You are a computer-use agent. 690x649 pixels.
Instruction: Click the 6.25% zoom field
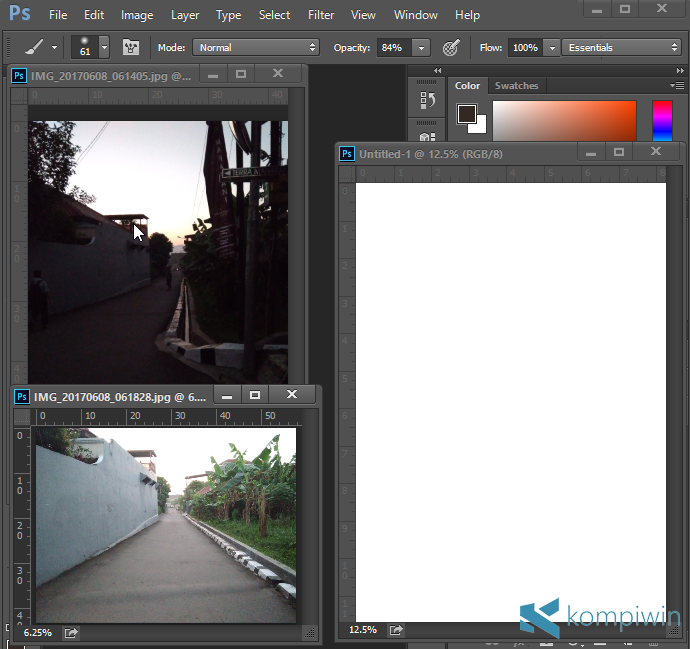[37, 633]
